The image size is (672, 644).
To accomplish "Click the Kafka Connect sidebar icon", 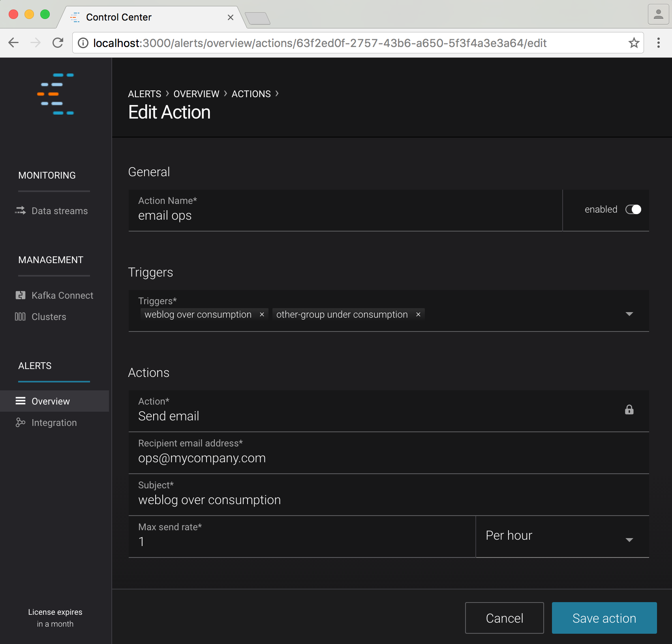I will 20,295.
